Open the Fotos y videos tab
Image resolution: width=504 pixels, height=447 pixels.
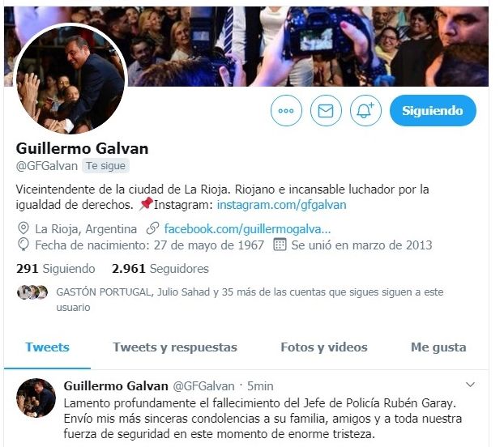pos(324,347)
